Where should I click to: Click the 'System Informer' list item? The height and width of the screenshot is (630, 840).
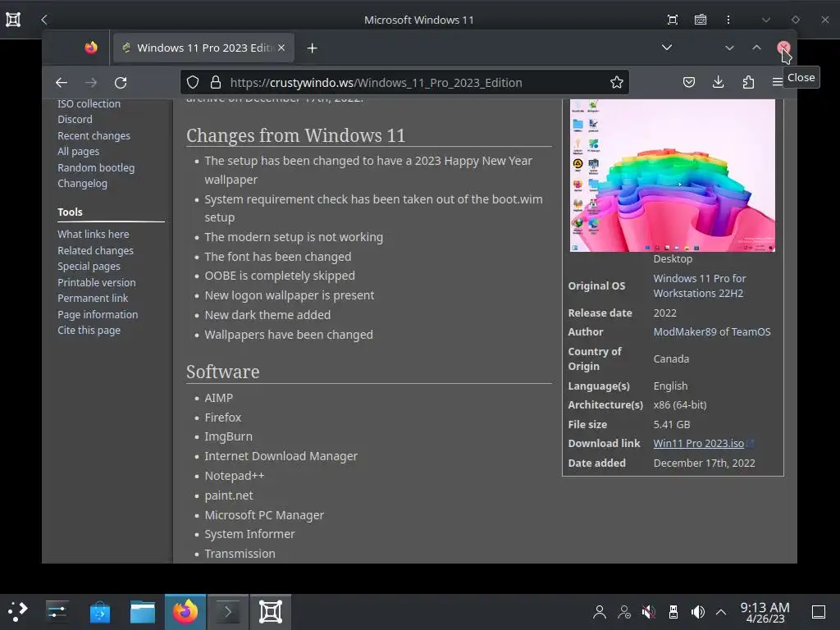249,534
